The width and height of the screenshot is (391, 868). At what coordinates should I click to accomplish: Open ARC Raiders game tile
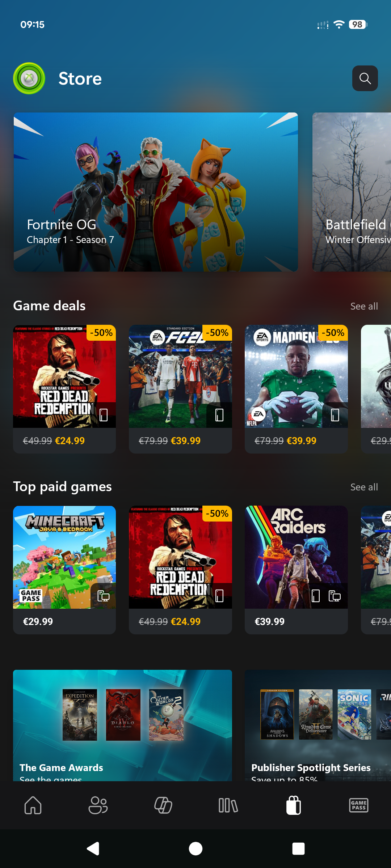(x=296, y=570)
